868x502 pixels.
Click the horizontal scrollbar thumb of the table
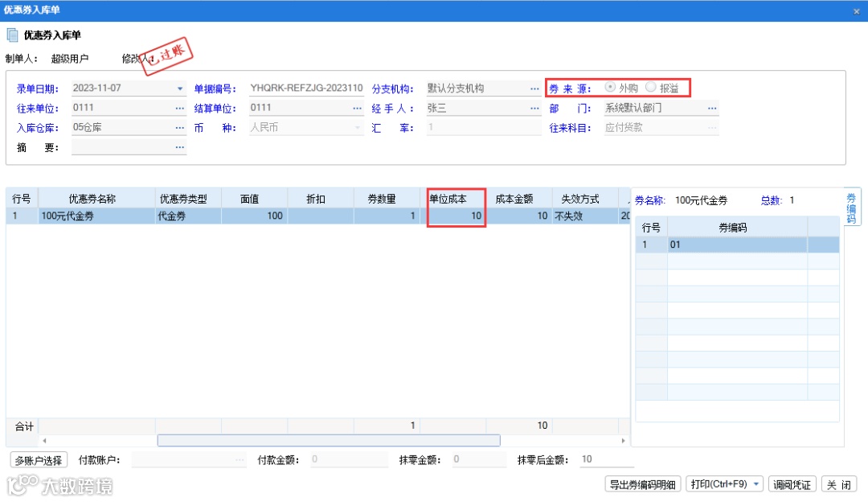pos(329,441)
